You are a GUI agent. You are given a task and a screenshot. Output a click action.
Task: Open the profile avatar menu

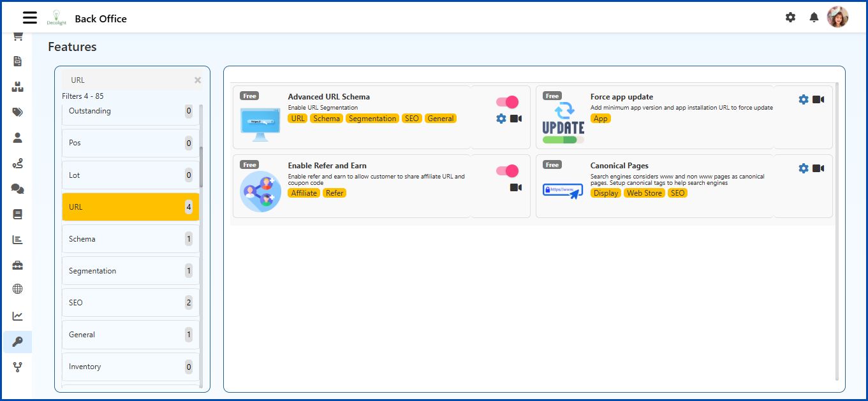[x=839, y=17]
